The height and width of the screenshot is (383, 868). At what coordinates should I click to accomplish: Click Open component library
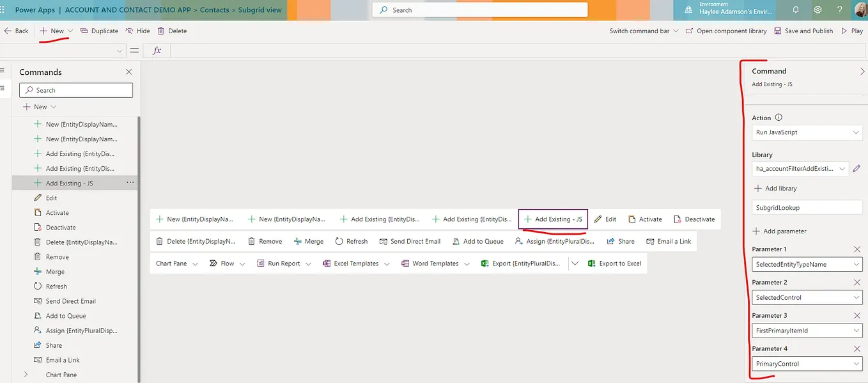726,31
